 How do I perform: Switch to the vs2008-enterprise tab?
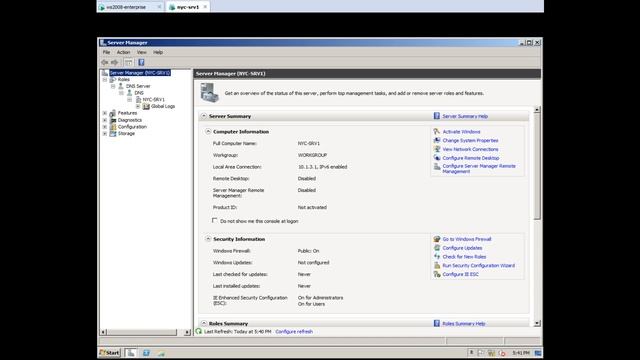131,7
